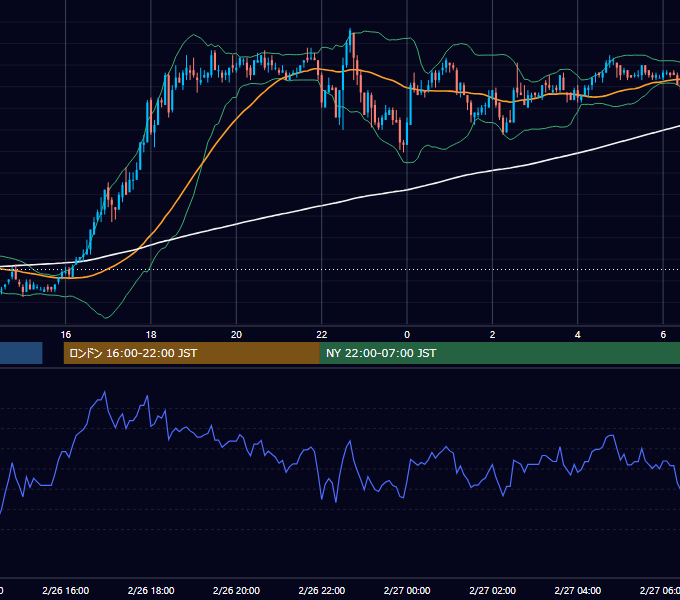Click the hour 0 axis label
This screenshot has width=680, height=600.
tap(407, 335)
